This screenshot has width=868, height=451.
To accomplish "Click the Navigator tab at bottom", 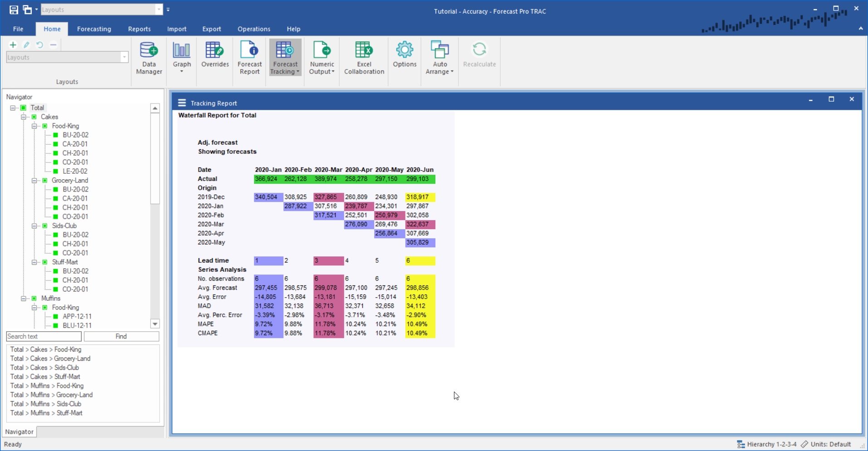I will [20, 431].
